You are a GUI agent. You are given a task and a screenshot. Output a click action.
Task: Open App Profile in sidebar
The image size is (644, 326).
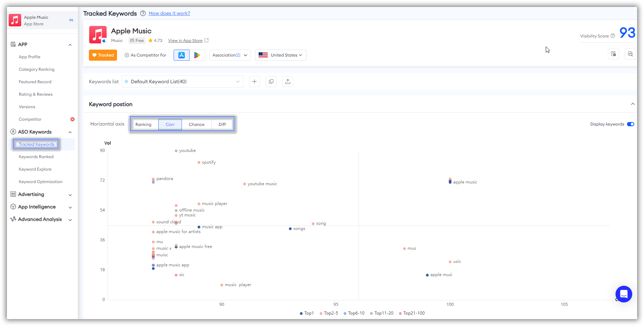30,57
